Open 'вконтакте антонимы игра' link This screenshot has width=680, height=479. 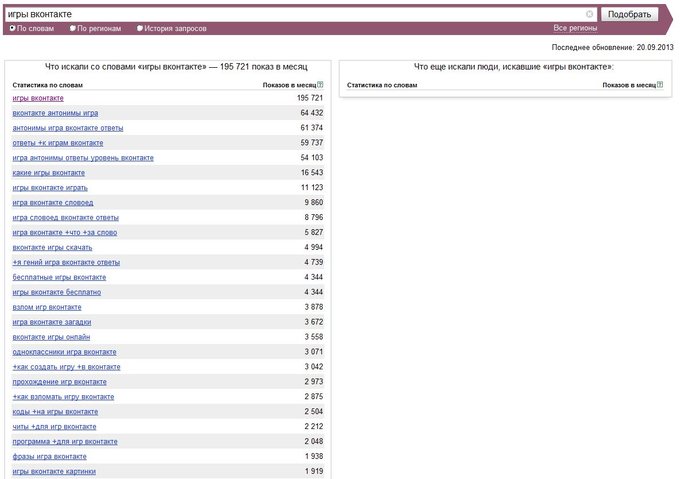55,113
